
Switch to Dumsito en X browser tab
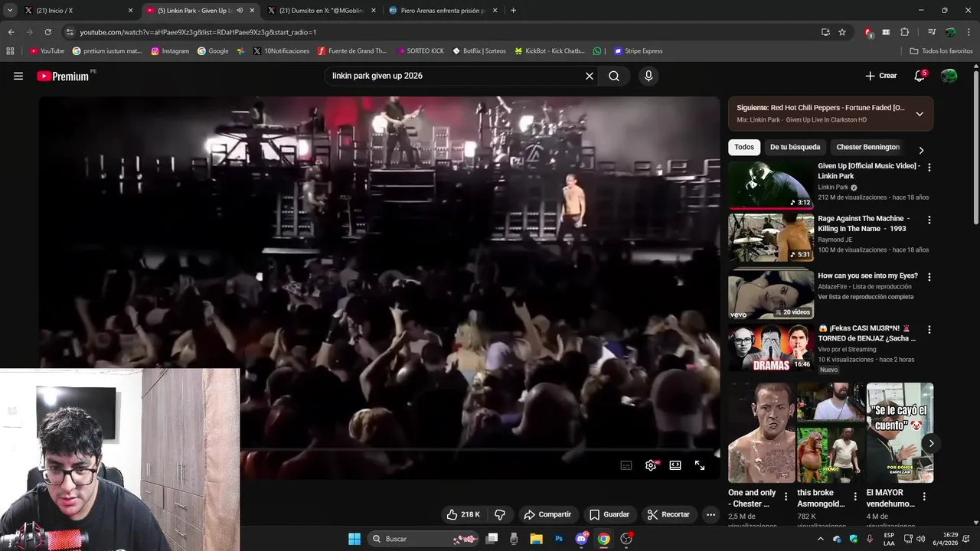[322, 11]
